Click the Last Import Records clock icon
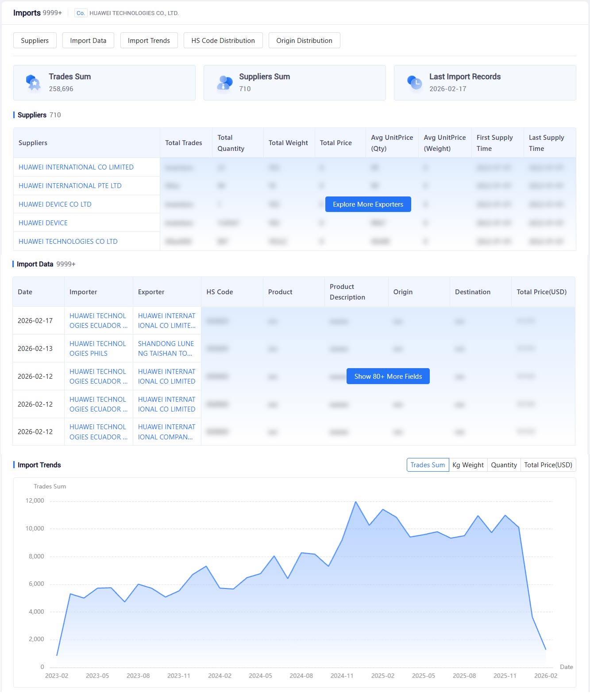The width and height of the screenshot is (590, 700). coord(415,82)
